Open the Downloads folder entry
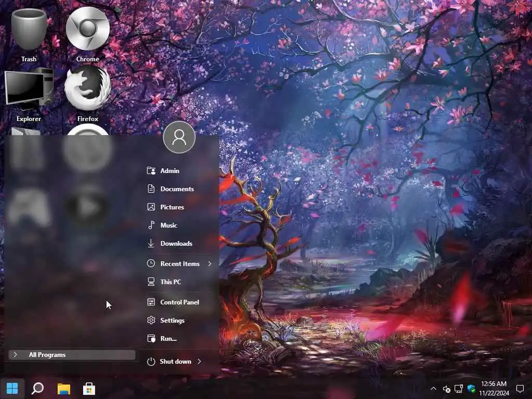The height and width of the screenshot is (399, 532). pyautogui.click(x=179, y=244)
